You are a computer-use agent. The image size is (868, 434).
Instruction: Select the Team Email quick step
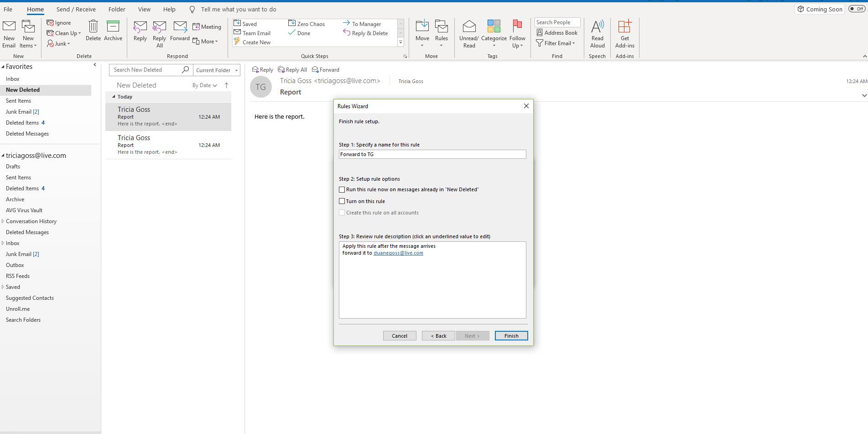point(252,33)
